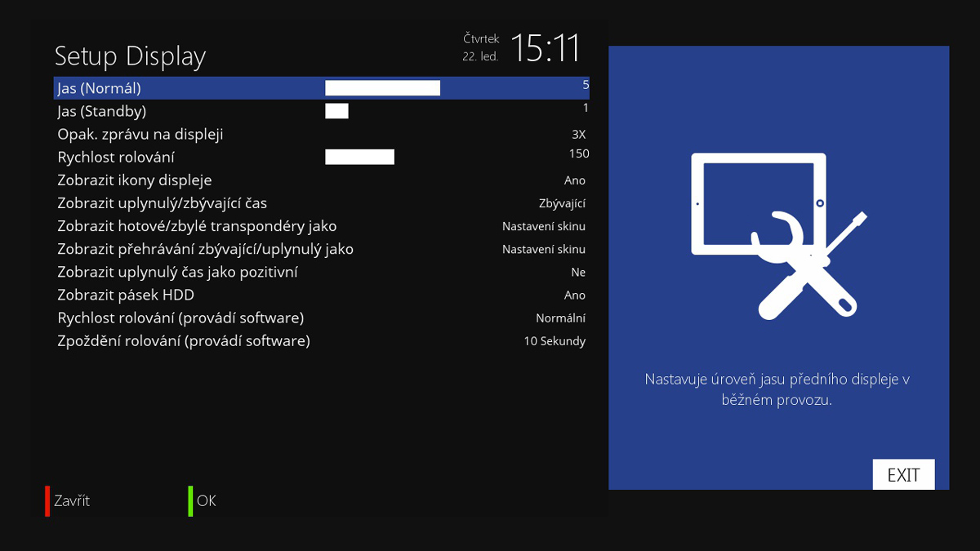Toggle the Ne value for positive time
980x551 pixels.
578,272
